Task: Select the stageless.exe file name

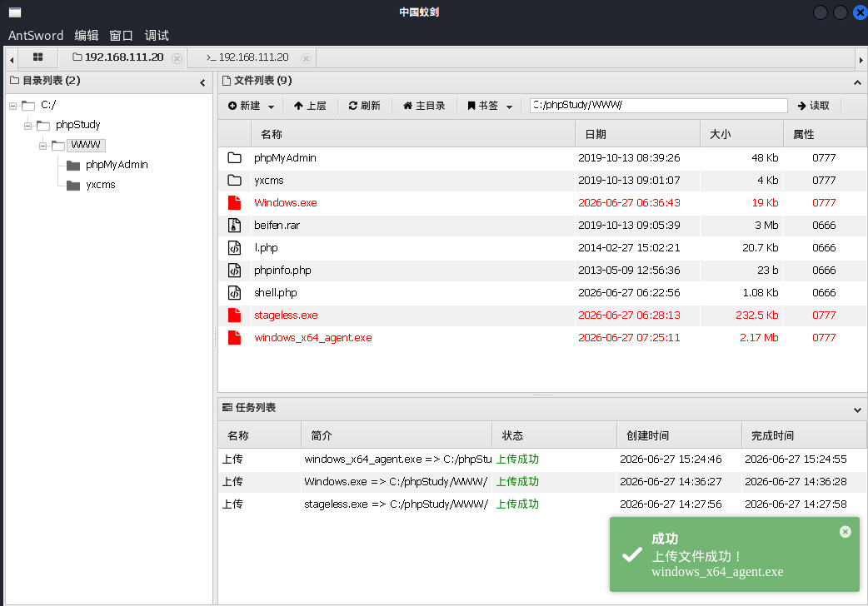Action: (286, 315)
